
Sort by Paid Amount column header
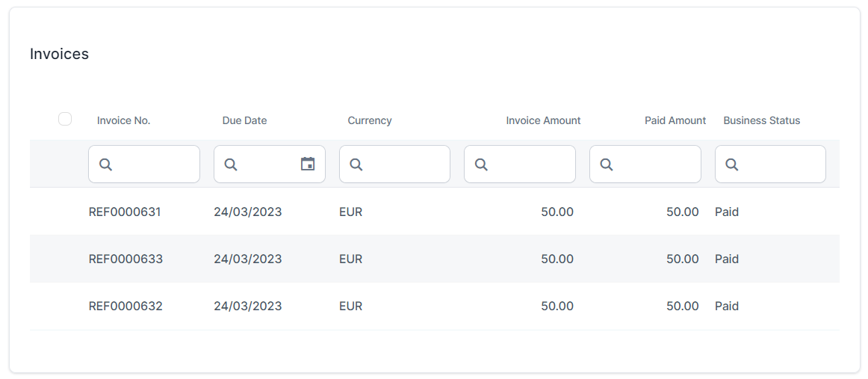(x=675, y=120)
